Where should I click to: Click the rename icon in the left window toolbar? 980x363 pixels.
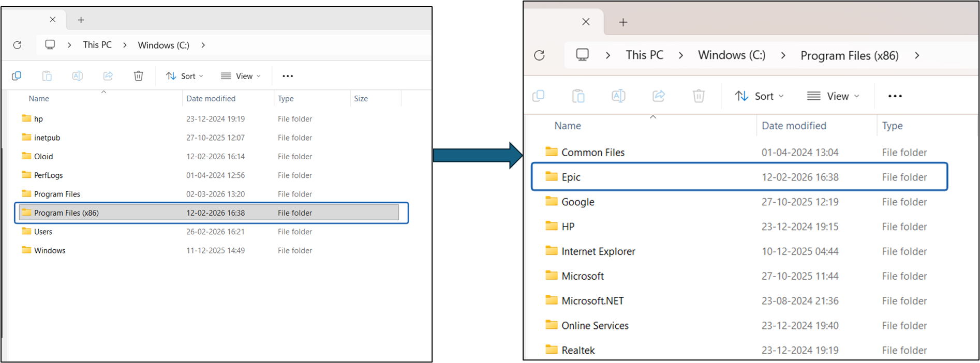[x=77, y=76]
